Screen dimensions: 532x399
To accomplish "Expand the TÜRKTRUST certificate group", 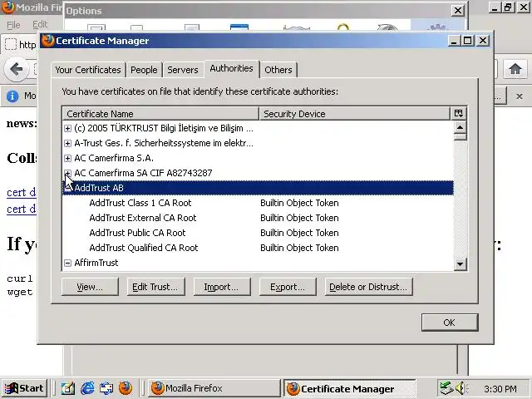I will click(x=67, y=128).
